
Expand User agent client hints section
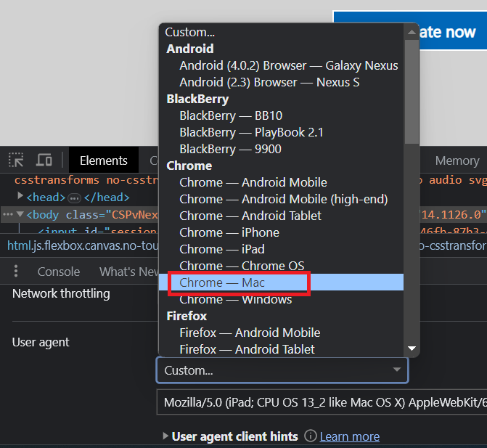[x=165, y=436]
